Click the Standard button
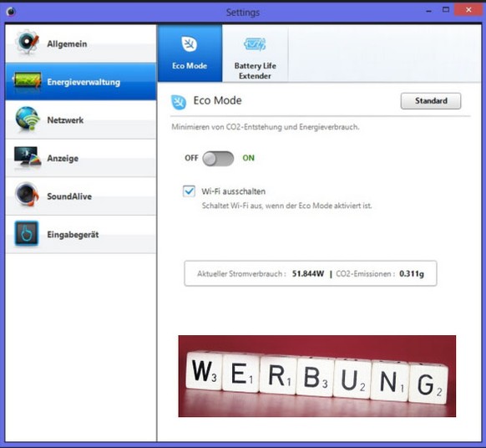The image size is (486, 448). (431, 101)
